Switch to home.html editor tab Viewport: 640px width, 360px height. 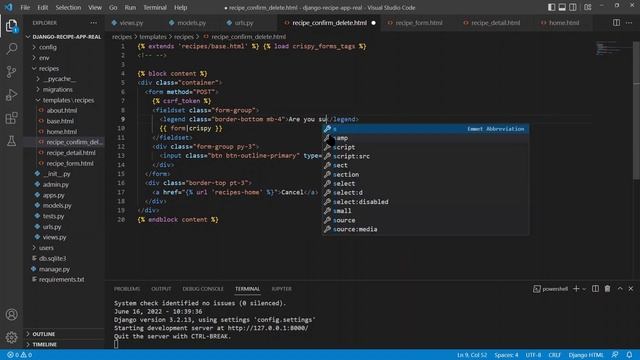564,23
